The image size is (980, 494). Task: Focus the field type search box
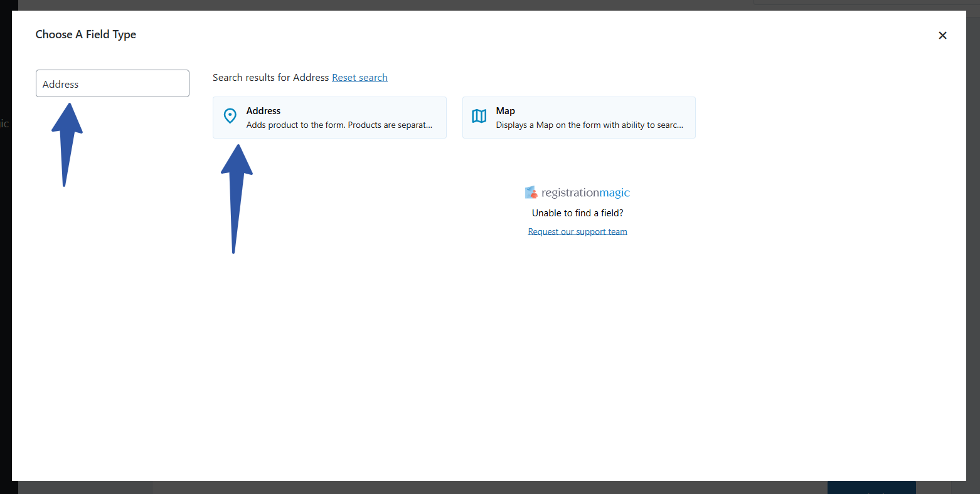112,83
